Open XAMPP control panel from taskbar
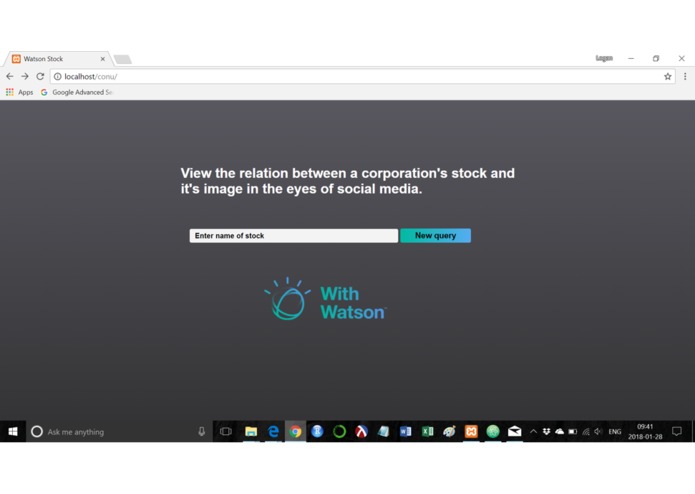The height and width of the screenshot is (494, 695). pos(471,432)
